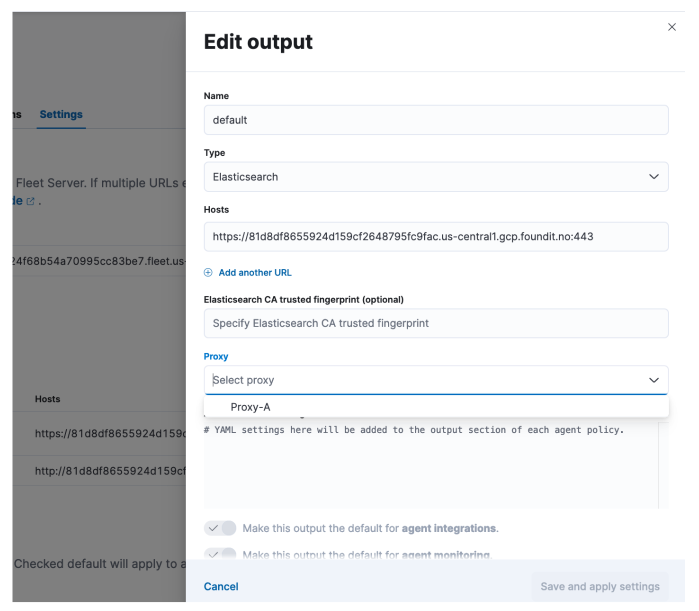Toggle default output for agent monitoring
The image size is (699, 611).
click(220, 554)
